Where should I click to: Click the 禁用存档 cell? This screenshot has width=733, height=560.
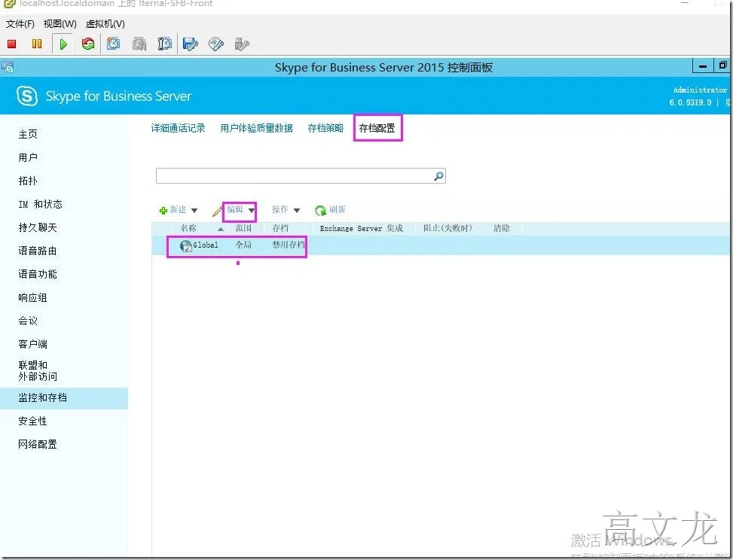(x=289, y=245)
